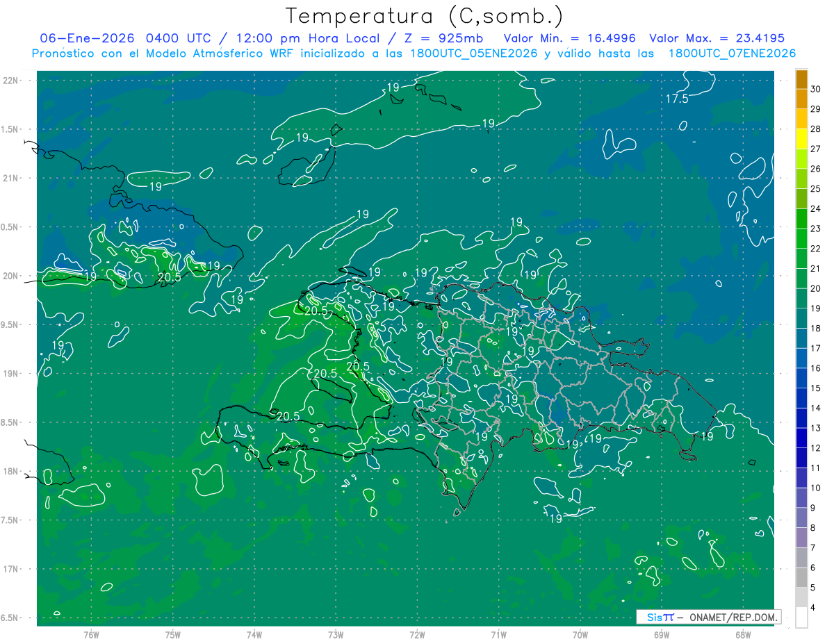This screenshot has width=834, height=644.
Task: Click the colorbar label '21'
Action: coord(816,269)
